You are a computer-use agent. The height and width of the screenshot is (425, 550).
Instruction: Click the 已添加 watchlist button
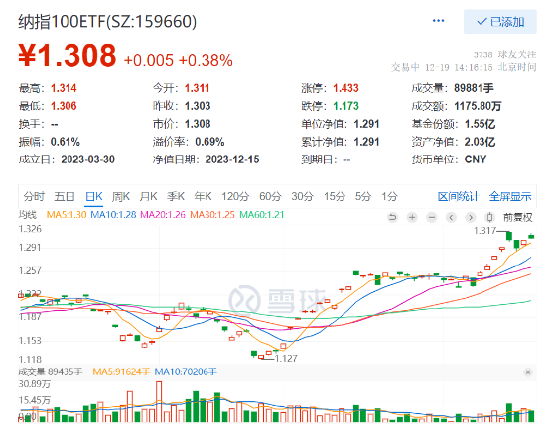(x=500, y=22)
